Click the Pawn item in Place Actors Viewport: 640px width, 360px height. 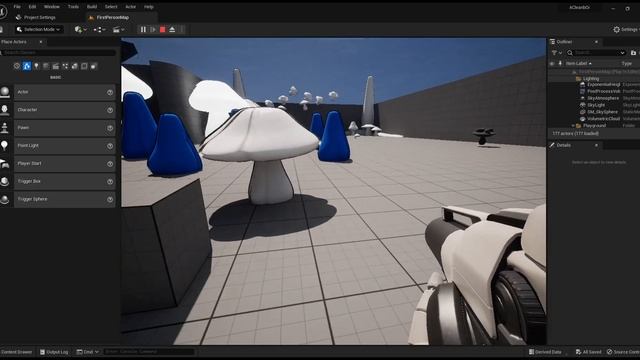65,128
